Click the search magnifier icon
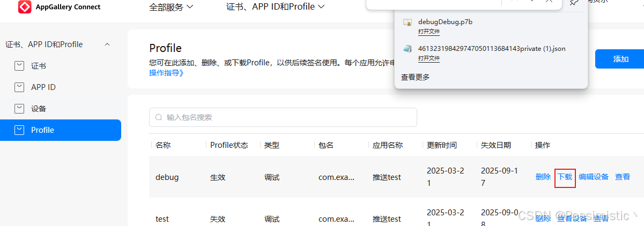Image resolution: width=644 pixels, height=226 pixels. click(x=159, y=117)
